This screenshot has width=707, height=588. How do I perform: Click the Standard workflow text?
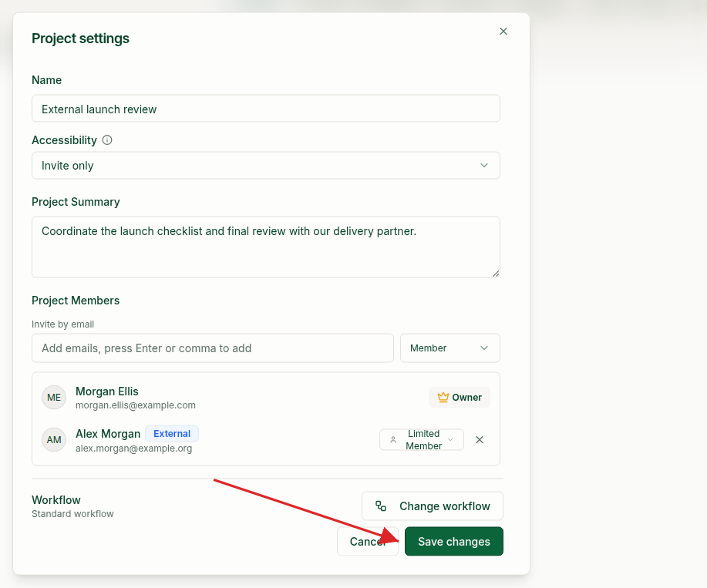pos(72,514)
